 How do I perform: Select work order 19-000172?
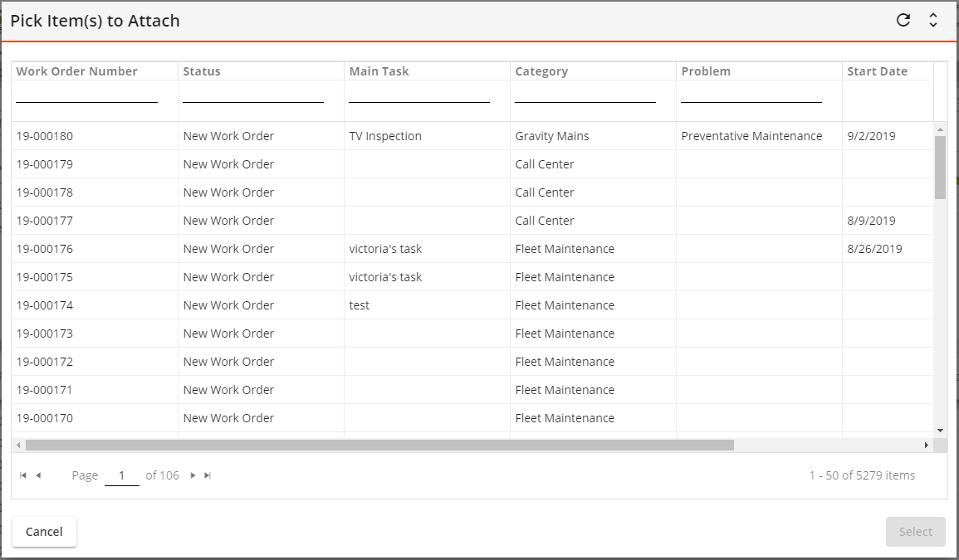[45, 362]
